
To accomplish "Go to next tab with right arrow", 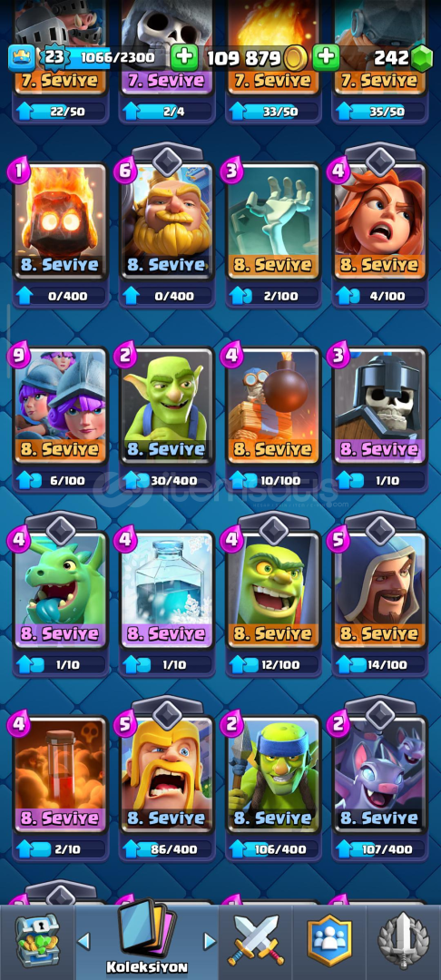I will click(x=210, y=940).
